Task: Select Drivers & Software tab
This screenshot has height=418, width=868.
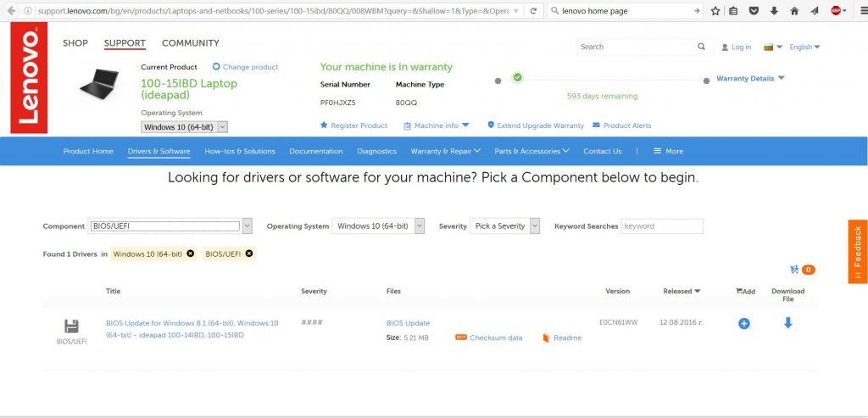Action: [159, 151]
